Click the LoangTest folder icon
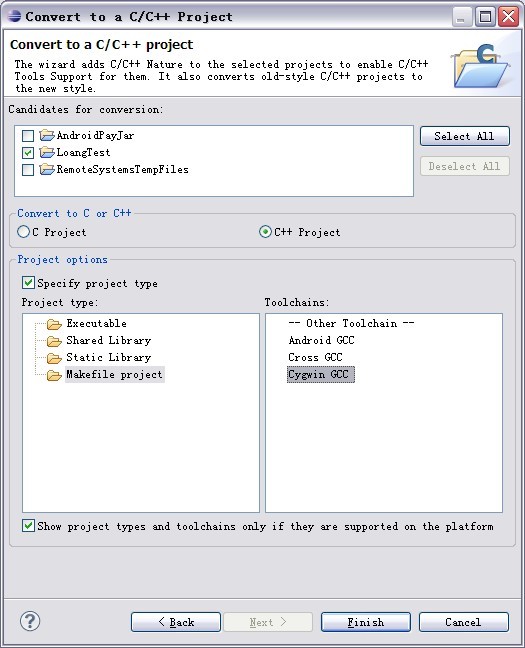This screenshot has width=525, height=648. coord(47,152)
